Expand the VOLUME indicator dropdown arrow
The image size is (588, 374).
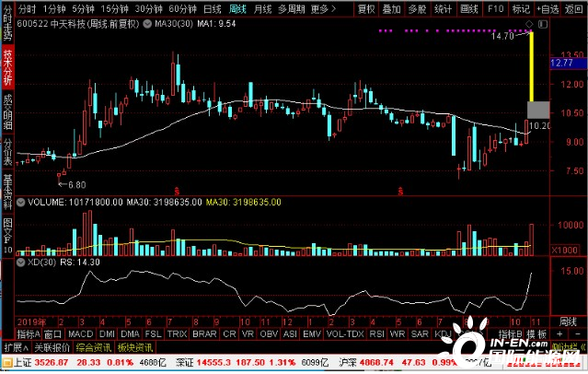pyautogui.click(x=22, y=201)
